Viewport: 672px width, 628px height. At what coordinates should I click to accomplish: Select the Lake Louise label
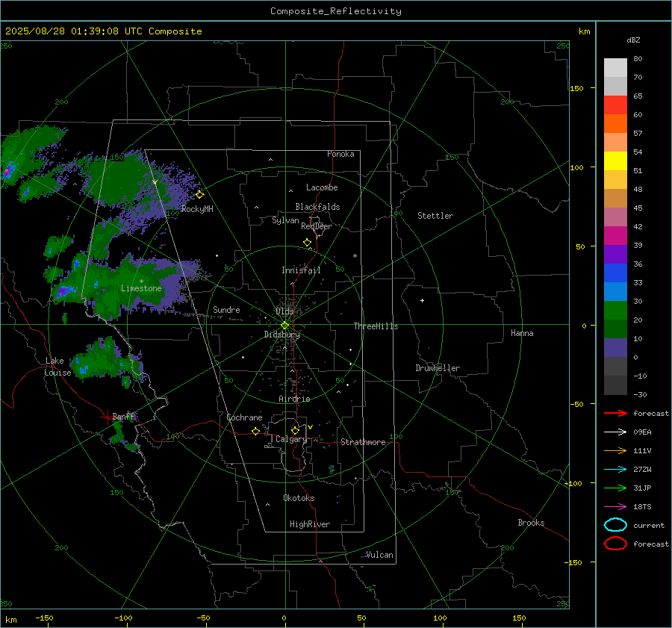[58, 367]
